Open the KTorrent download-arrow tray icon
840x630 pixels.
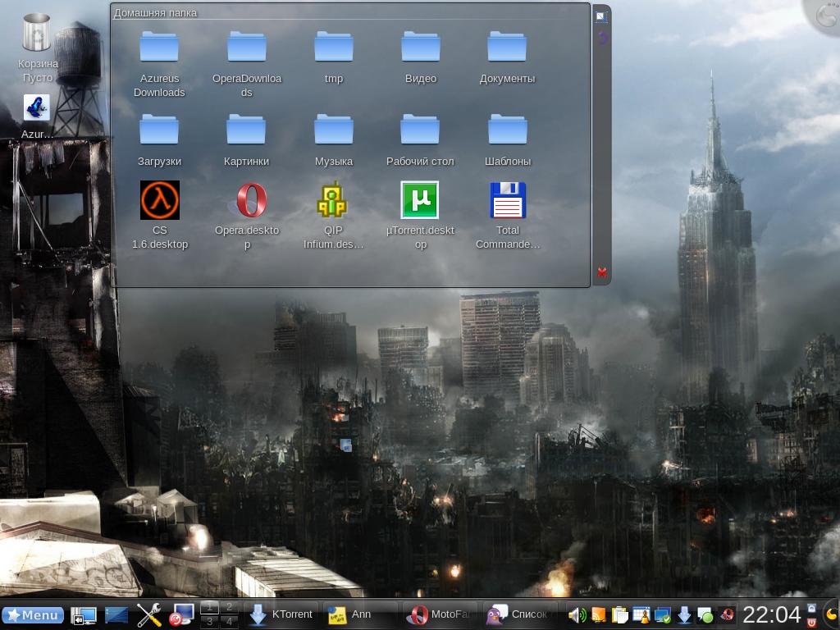tap(684, 615)
